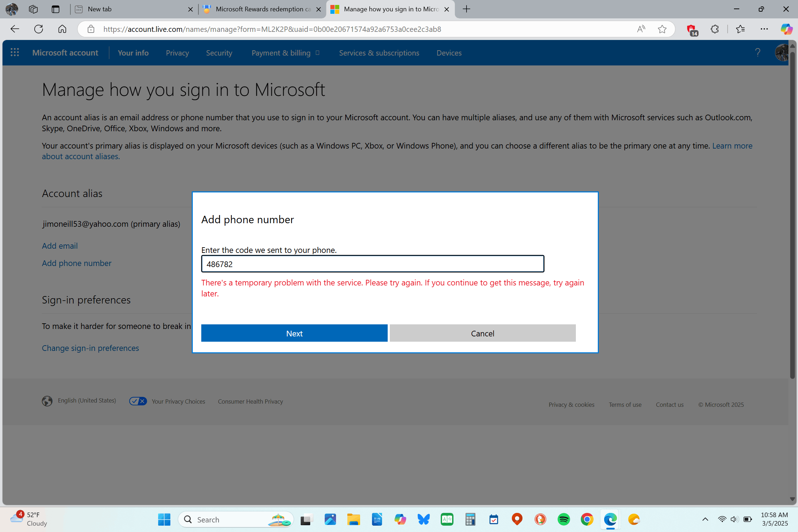798x532 pixels.
Task: Add page to favorites star icon
Action: click(x=662, y=29)
